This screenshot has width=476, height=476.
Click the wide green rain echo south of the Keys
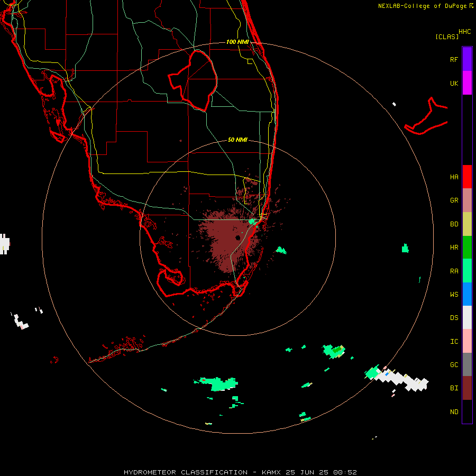(216, 384)
